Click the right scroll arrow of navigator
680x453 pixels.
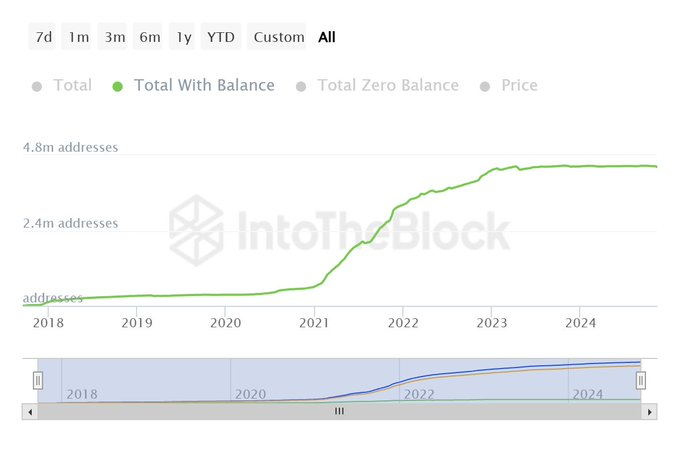pyautogui.click(x=651, y=411)
